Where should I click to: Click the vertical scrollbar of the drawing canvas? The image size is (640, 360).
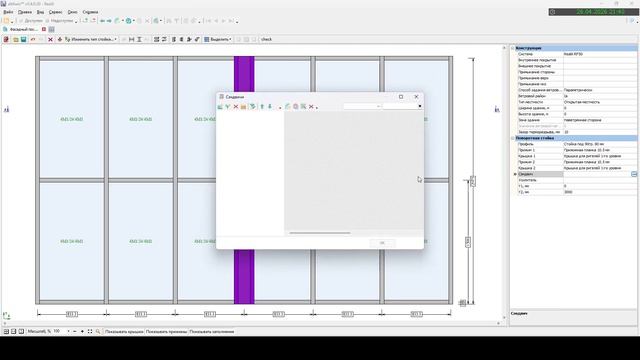click(504, 182)
